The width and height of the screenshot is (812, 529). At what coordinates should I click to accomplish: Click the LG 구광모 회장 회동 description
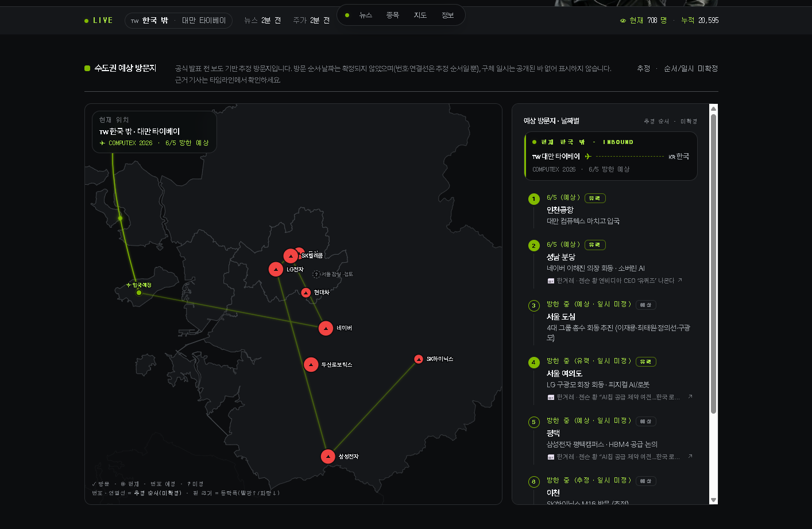pyautogui.click(x=598, y=385)
